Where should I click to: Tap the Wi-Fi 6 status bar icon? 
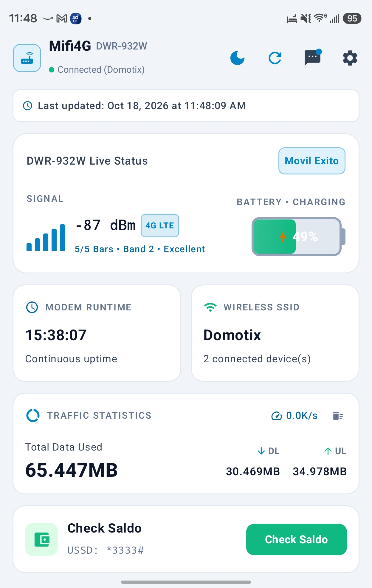tap(320, 18)
